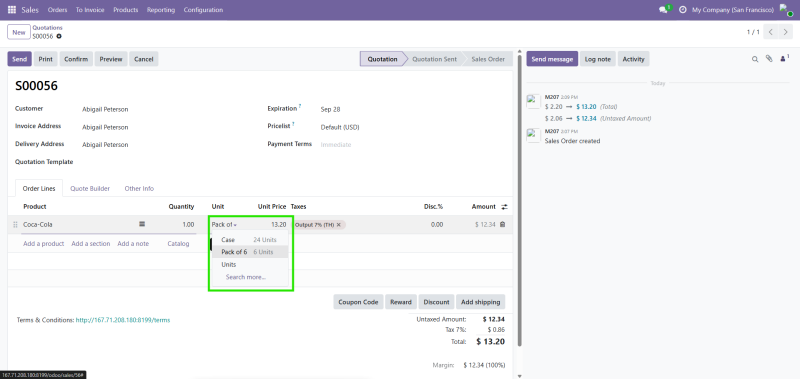
Task: Open optional columns settings icon
Action: point(504,207)
